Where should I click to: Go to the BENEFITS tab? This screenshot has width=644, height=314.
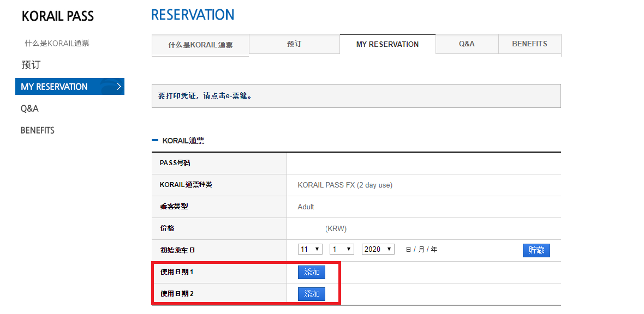point(529,44)
